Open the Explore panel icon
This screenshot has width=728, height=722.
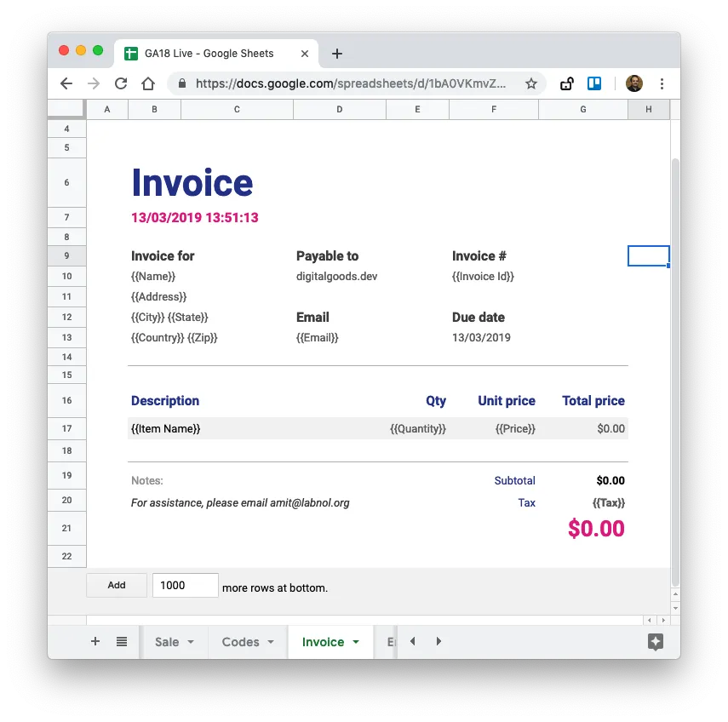point(655,642)
